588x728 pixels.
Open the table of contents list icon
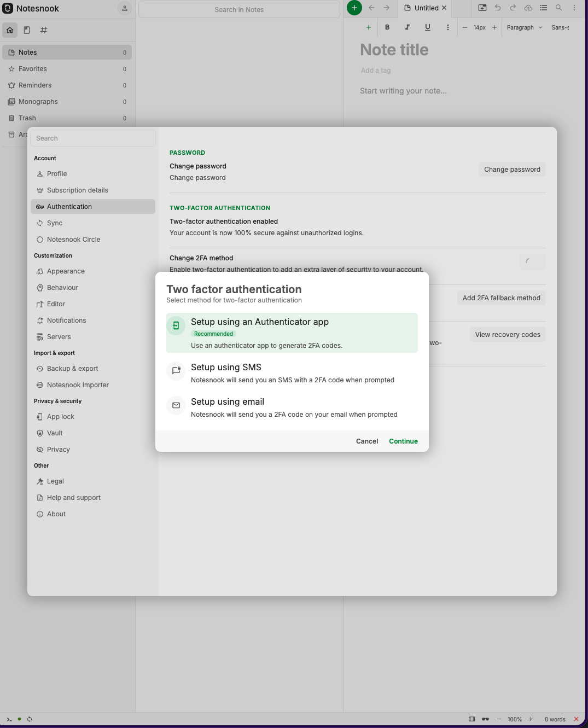(x=544, y=8)
